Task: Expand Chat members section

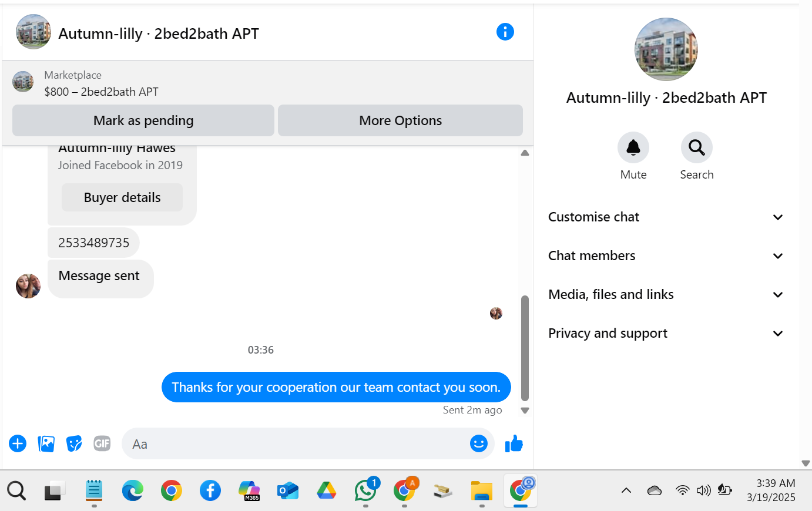Action: [666, 256]
